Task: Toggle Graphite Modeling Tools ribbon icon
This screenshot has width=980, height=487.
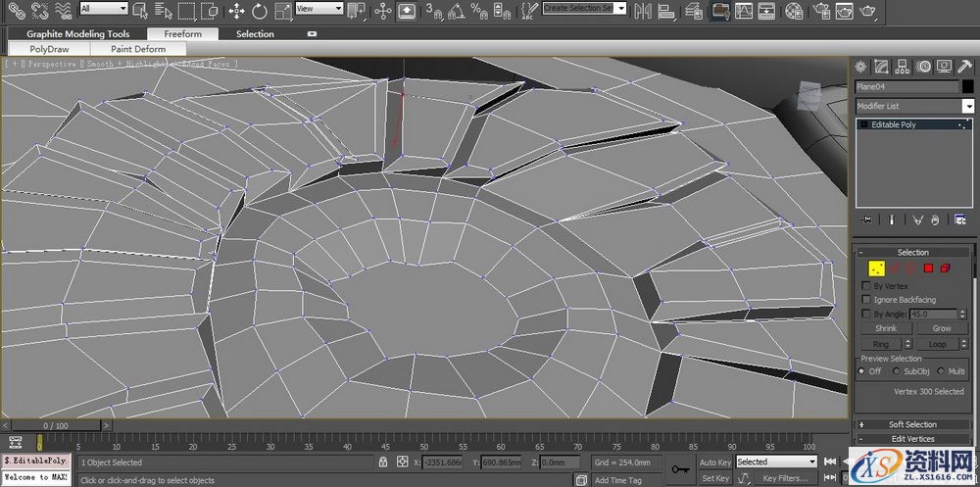Action: tap(720, 10)
